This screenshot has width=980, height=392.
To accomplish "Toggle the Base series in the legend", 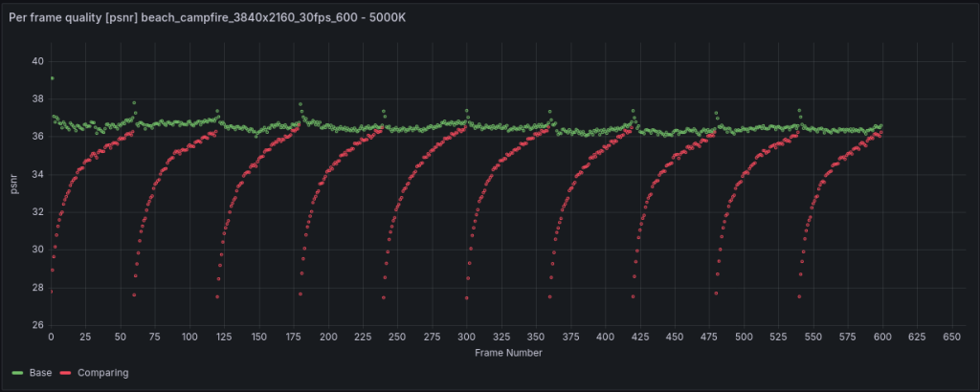I will (x=40, y=373).
